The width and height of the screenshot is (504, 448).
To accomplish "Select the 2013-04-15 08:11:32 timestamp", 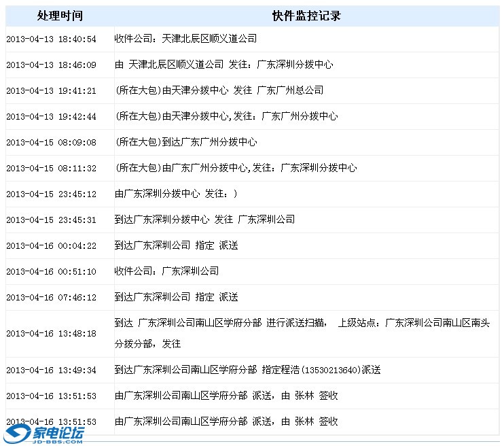I will [51, 169].
